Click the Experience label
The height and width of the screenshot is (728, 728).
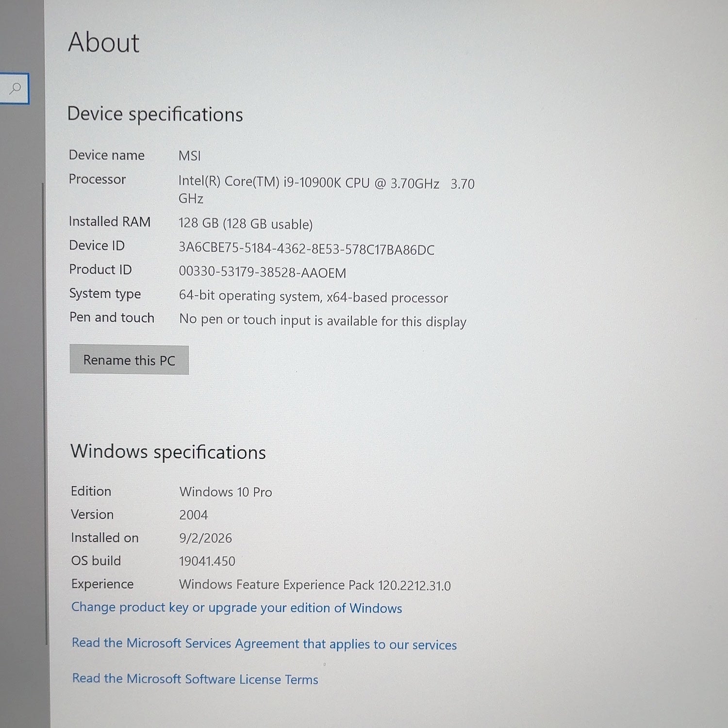(102, 584)
